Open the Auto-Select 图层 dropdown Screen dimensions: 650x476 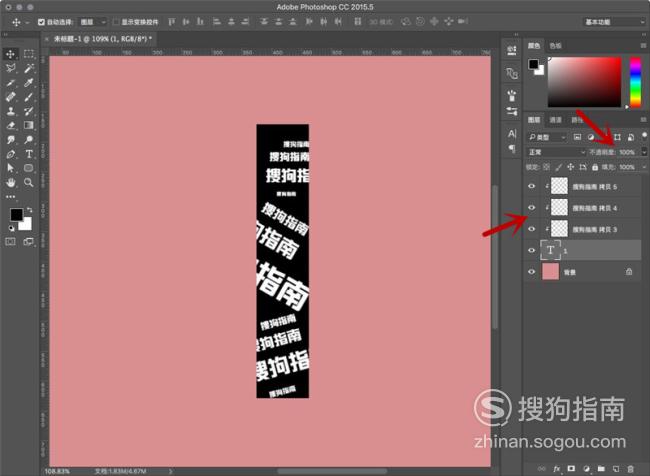coord(93,22)
